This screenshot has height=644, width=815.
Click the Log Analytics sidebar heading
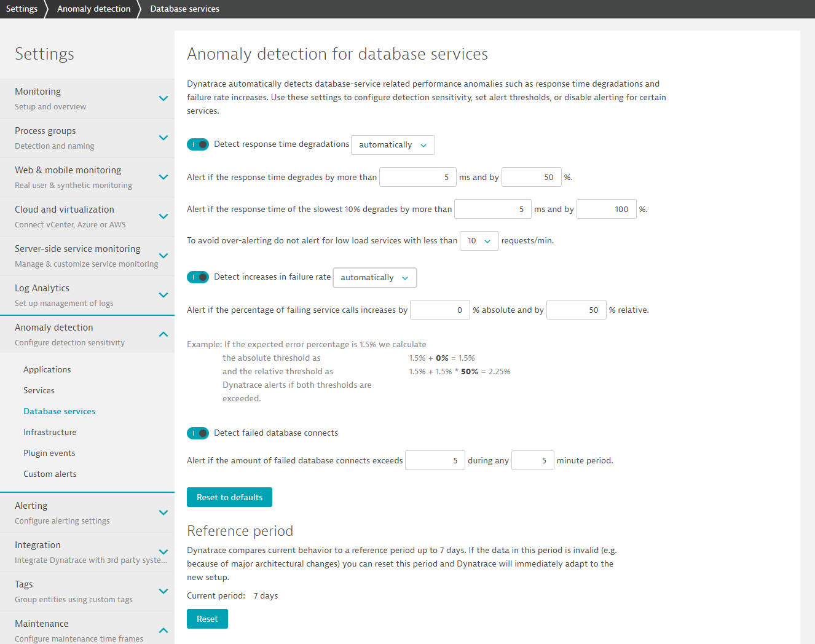pos(42,288)
